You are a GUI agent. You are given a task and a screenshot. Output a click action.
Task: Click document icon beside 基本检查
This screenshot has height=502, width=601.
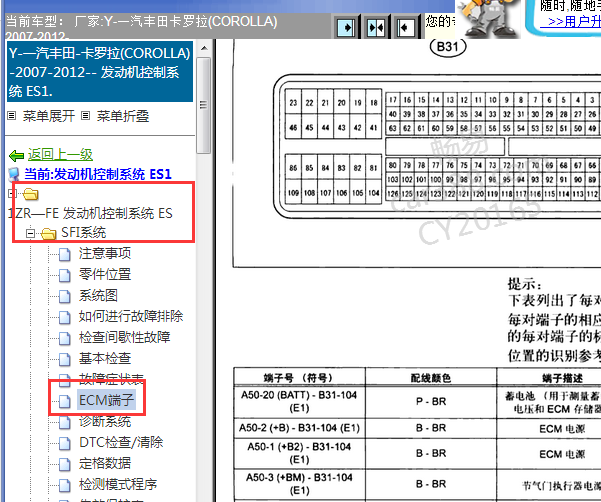coord(65,359)
